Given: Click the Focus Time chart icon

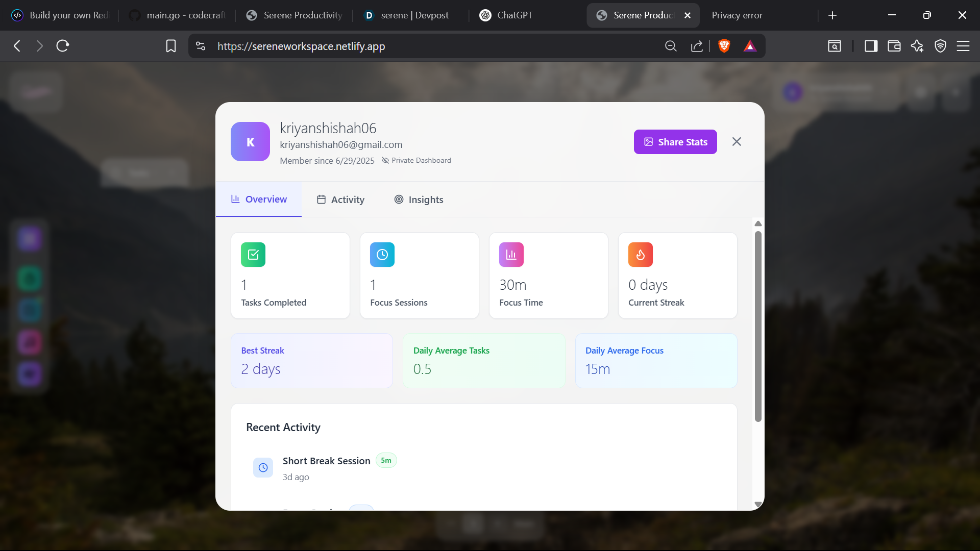Looking at the screenshot, I should (511, 255).
